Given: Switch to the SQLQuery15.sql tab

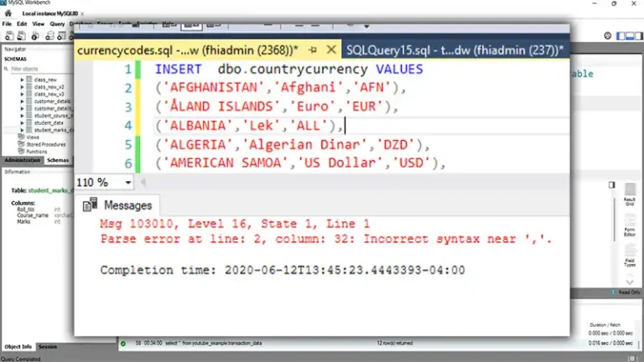Looking at the screenshot, I should [x=455, y=50].
